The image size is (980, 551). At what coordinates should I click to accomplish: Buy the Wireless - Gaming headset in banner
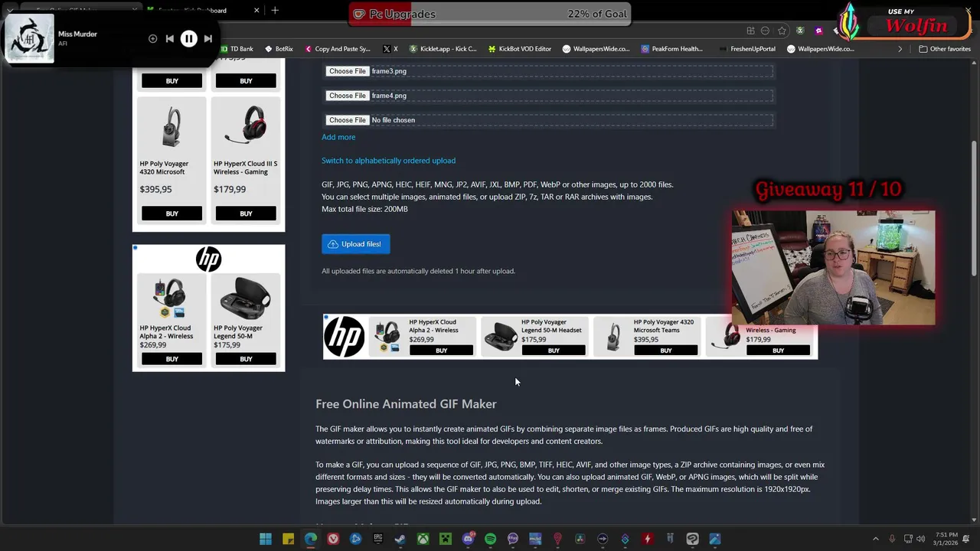click(x=778, y=350)
